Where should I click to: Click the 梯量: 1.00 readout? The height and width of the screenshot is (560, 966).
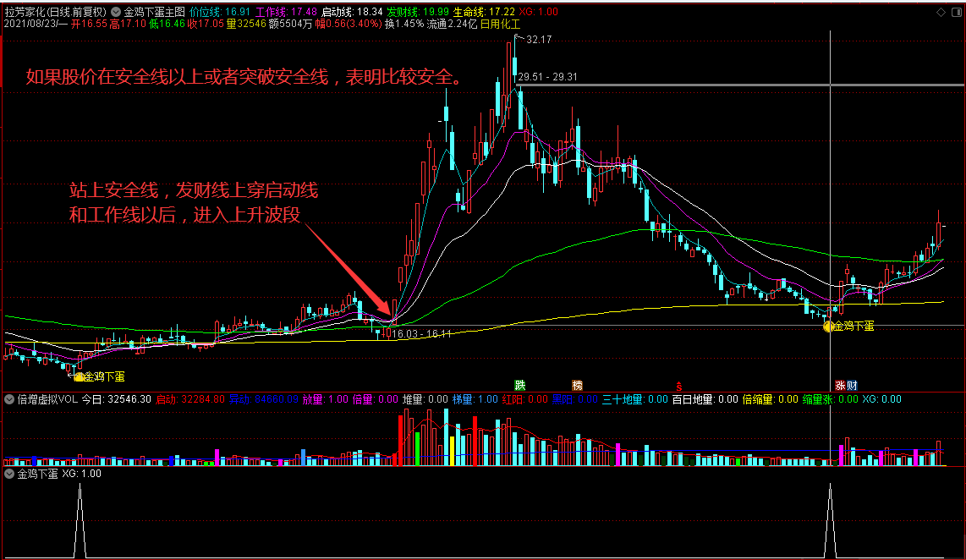tap(475, 399)
